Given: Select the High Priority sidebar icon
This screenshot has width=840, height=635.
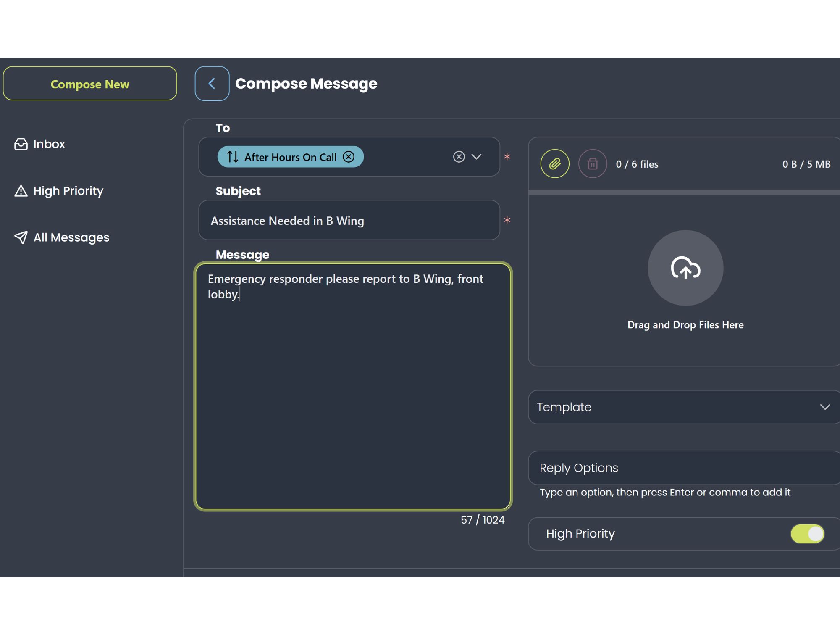Looking at the screenshot, I should [21, 190].
